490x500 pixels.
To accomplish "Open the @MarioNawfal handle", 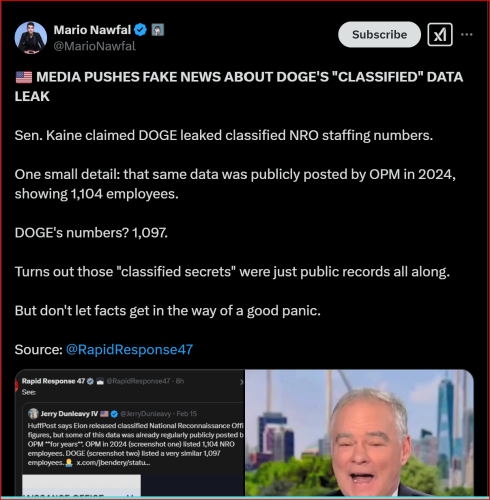I will (x=95, y=46).
